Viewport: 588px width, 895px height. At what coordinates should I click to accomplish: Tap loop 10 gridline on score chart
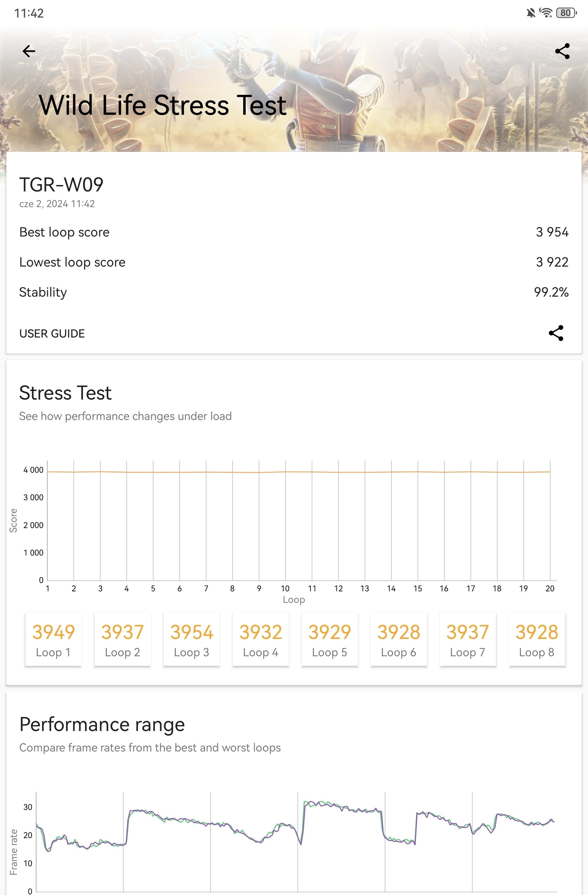pos(285,520)
